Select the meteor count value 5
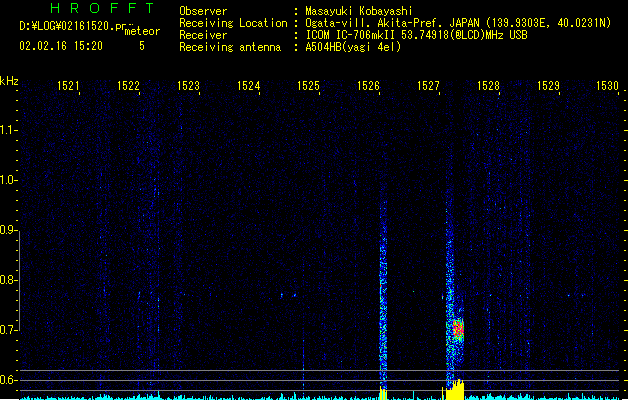 pyautogui.click(x=142, y=46)
